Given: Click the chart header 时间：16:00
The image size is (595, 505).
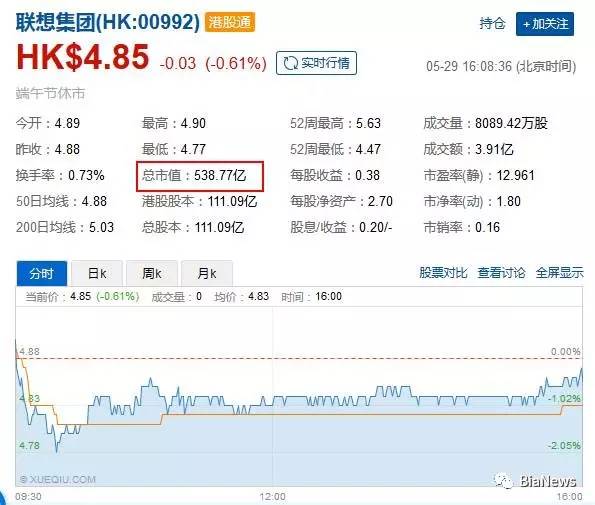Looking at the screenshot, I should 312,297.
